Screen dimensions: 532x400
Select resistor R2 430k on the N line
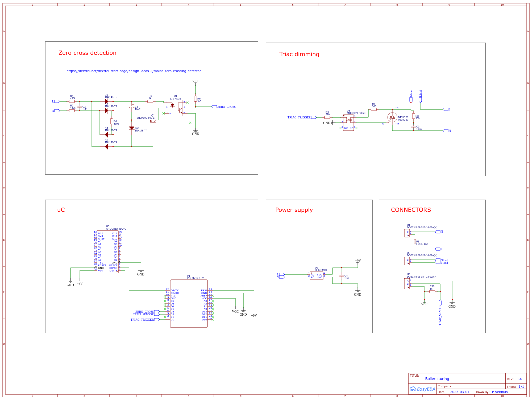72,111
